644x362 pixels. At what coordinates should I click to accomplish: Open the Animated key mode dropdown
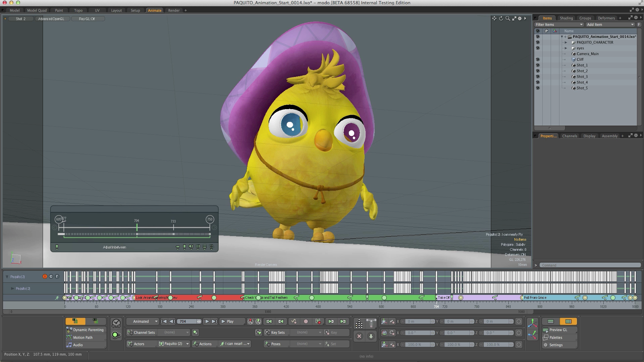click(x=142, y=321)
